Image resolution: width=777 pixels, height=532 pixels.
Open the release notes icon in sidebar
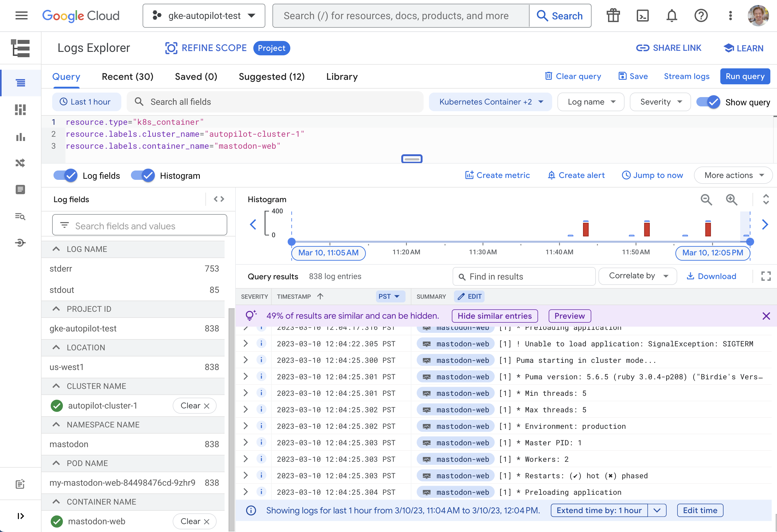point(20,484)
